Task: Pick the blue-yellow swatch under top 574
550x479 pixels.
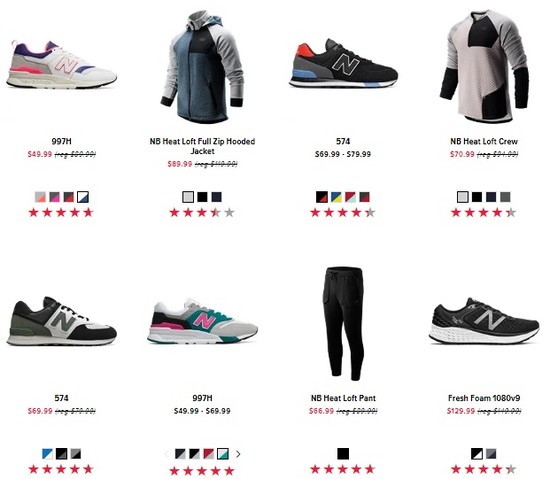Action: pyautogui.click(x=336, y=197)
